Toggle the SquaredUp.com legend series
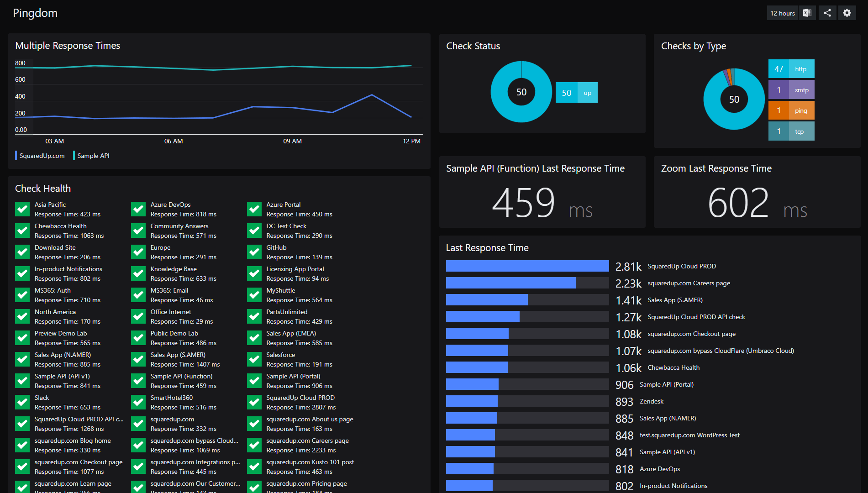 pos(42,156)
